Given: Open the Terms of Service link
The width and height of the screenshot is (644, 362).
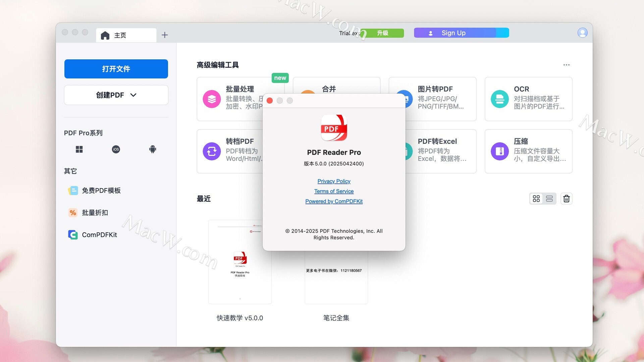Looking at the screenshot, I should pos(334,191).
